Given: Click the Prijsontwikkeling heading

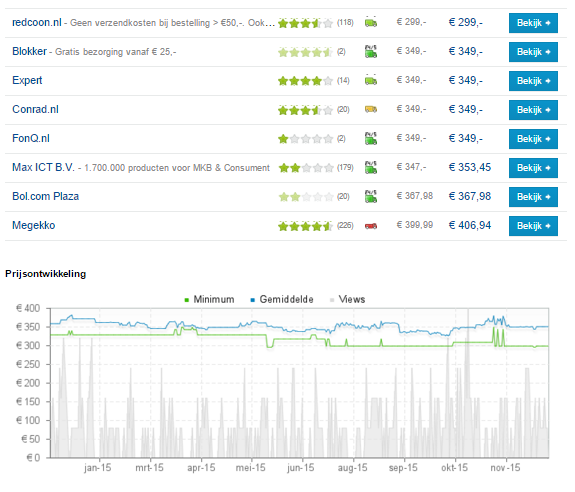Looking at the screenshot, I should pos(45,274).
